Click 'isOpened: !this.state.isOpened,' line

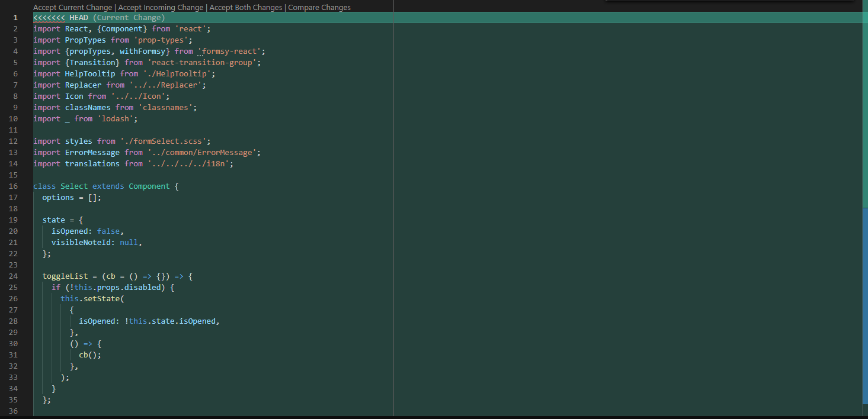[149, 321]
